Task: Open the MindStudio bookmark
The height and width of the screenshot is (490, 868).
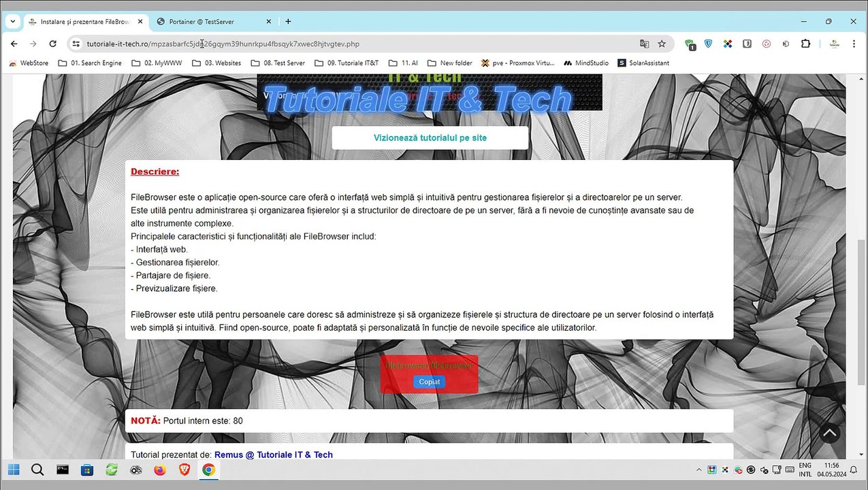Action: coord(586,63)
